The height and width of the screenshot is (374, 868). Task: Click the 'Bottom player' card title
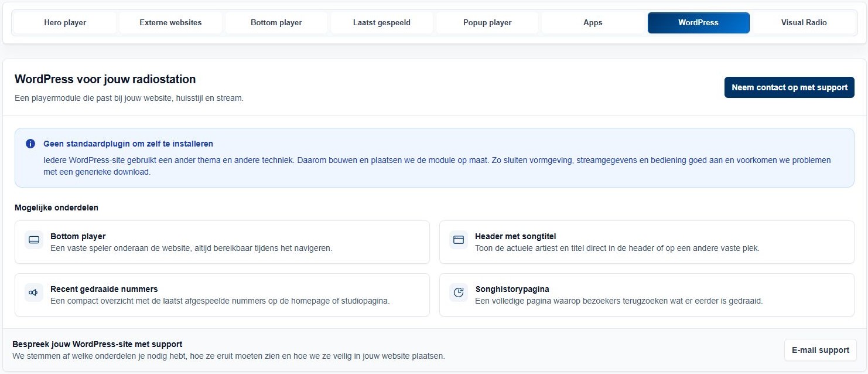78,236
